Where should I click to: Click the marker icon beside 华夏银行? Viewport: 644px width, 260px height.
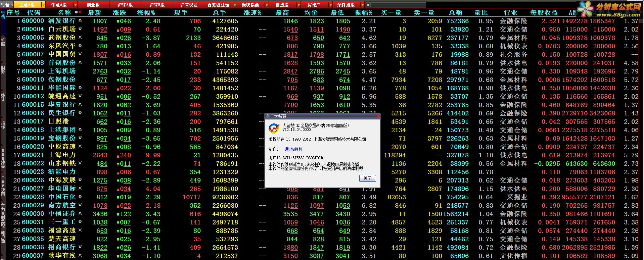(80, 104)
